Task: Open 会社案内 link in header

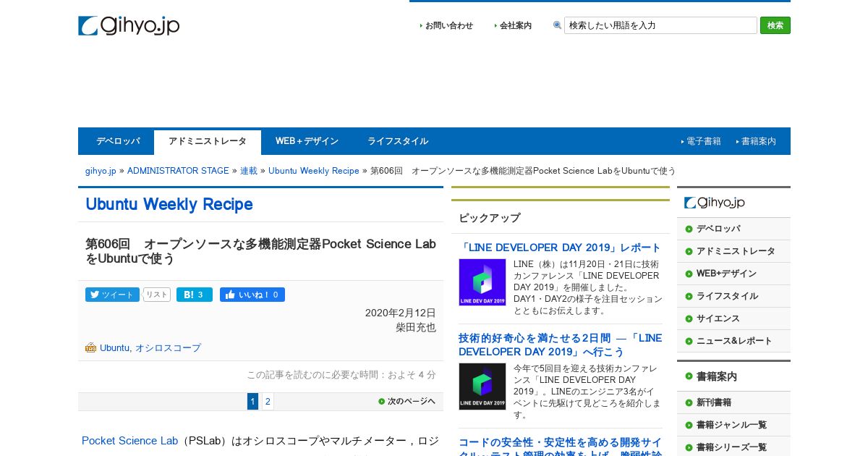Action: pos(516,25)
